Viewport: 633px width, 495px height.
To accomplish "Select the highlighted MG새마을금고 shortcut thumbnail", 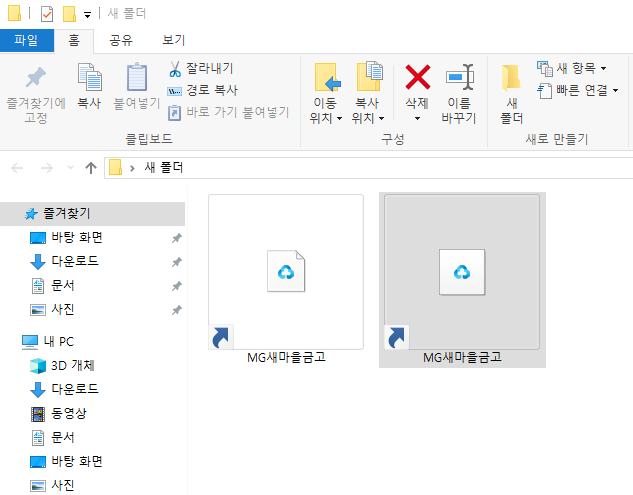I will (x=462, y=272).
